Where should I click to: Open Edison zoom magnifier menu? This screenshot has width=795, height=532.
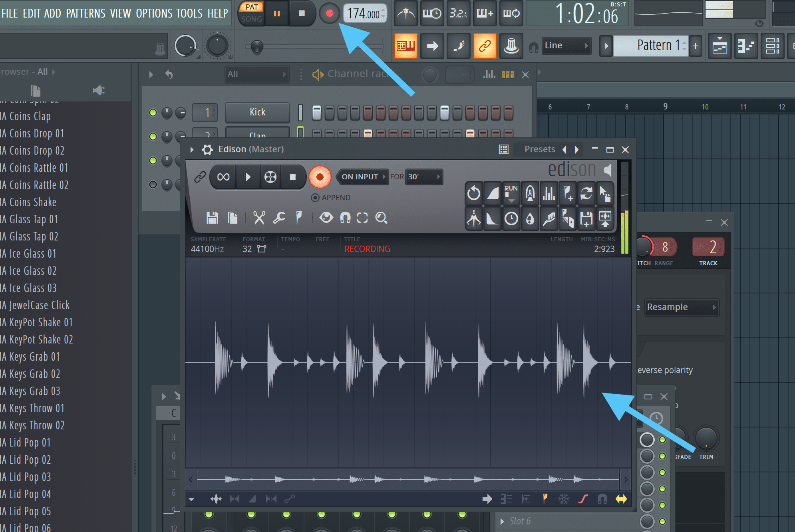point(382,218)
